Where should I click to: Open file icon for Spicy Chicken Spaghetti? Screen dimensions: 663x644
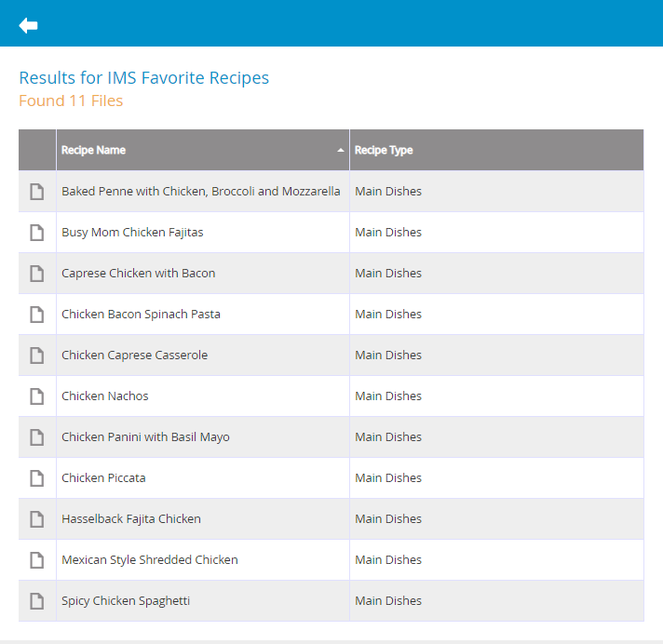pyautogui.click(x=37, y=601)
